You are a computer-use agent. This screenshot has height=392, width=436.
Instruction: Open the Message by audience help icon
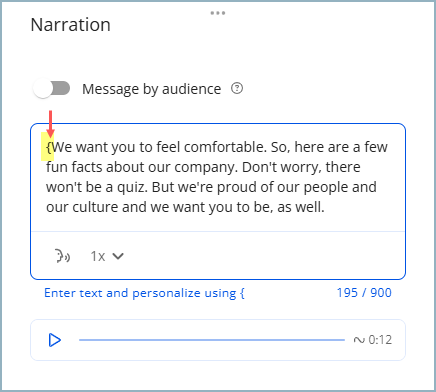(237, 89)
